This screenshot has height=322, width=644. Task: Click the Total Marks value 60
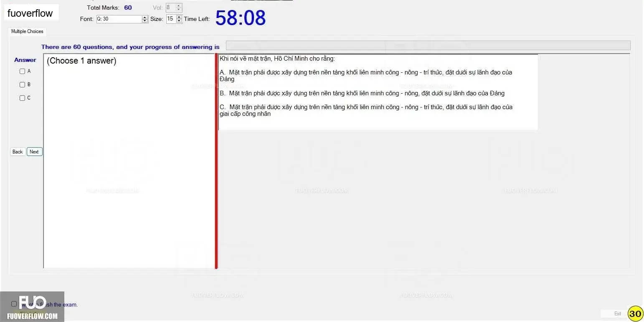(128, 8)
